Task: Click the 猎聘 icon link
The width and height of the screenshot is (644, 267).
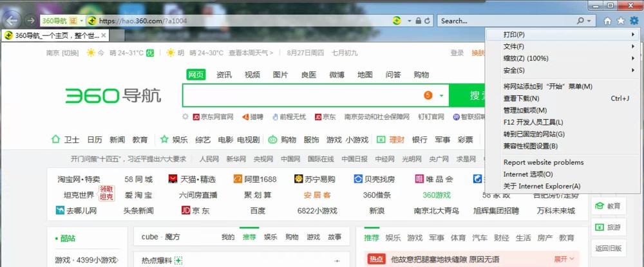Action: click(x=245, y=117)
